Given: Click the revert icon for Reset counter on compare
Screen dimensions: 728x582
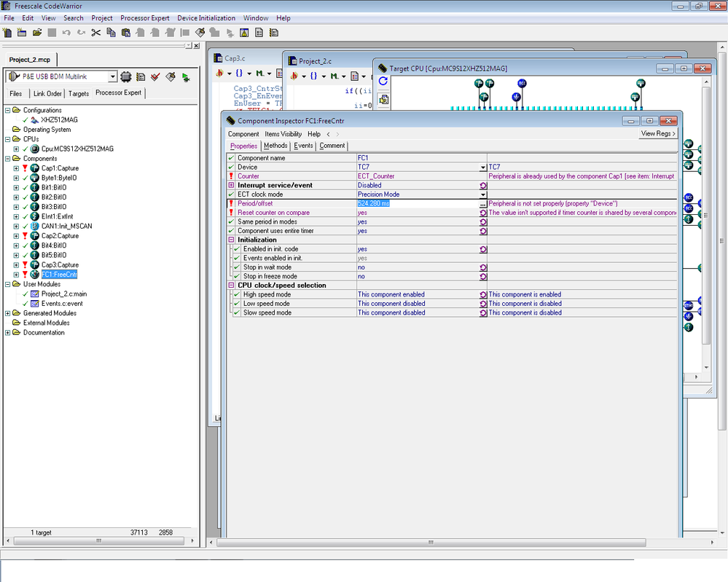Looking at the screenshot, I should point(483,213).
